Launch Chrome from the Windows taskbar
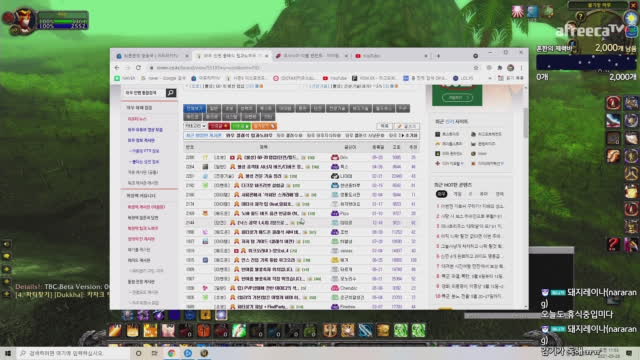Screen dimensions: 640x360 coord(171,353)
